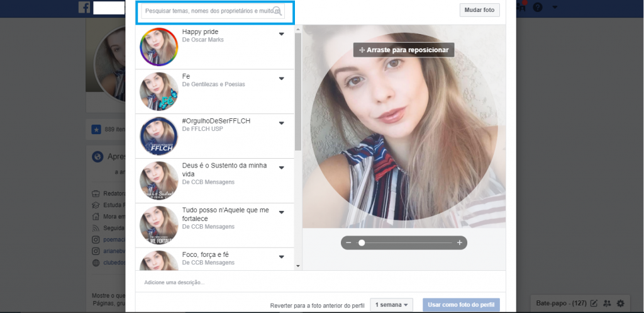This screenshot has height=313, width=644.
Task: Click the 'Tudo posso n'Aquele que me fortalece' title
Action: coord(226,214)
